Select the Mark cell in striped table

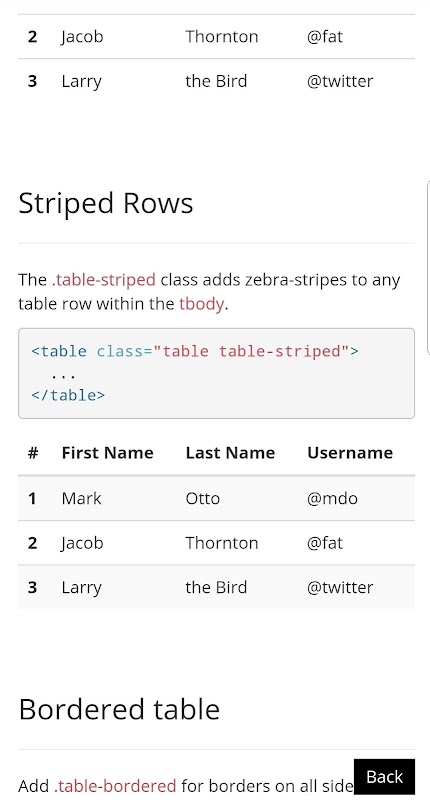(82, 498)
